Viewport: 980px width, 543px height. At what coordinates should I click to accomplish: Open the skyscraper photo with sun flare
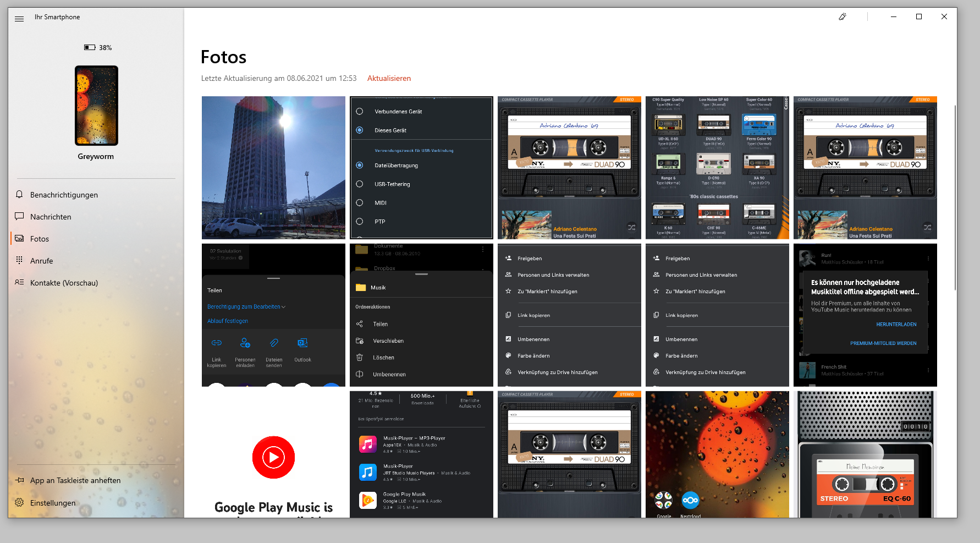[x=273, y=168]
